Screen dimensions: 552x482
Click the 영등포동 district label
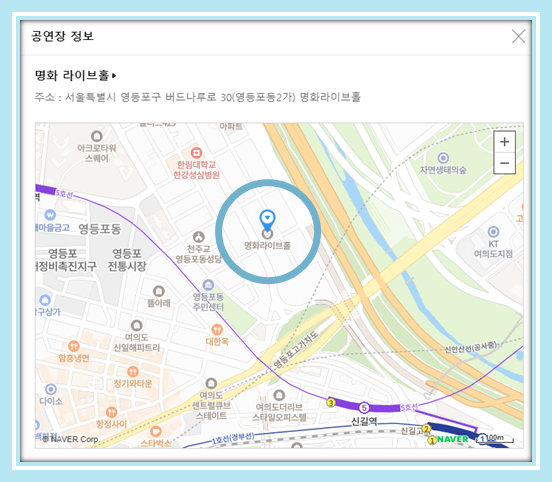click(100, 229)
